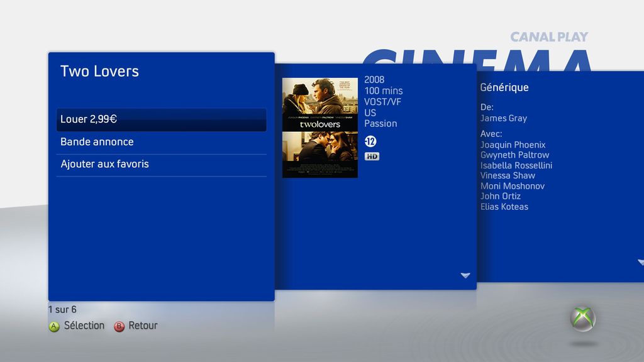The image size is (644, 362).
Task: Click the Two Lovers title
Action: [x=99, y=71]
